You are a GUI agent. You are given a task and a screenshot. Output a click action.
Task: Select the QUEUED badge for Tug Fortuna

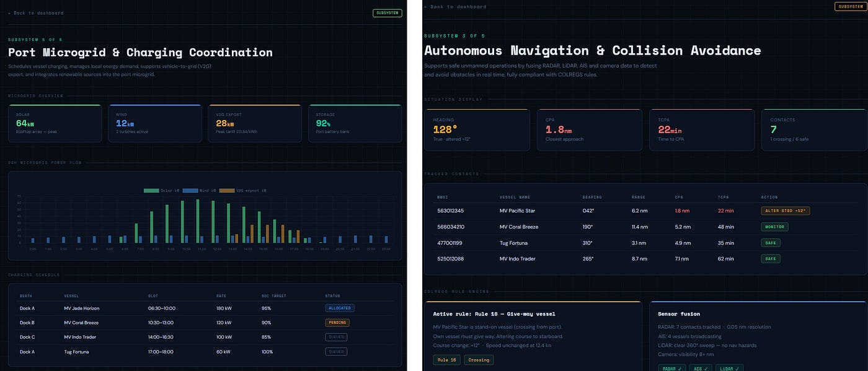coord(336,352)
